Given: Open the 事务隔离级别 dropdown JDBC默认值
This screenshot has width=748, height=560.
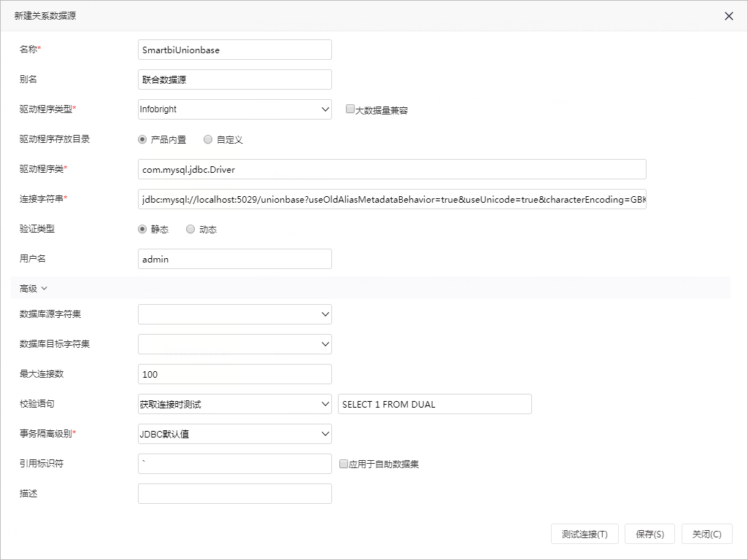Looking at the screenshot, I should pos(235,434).
